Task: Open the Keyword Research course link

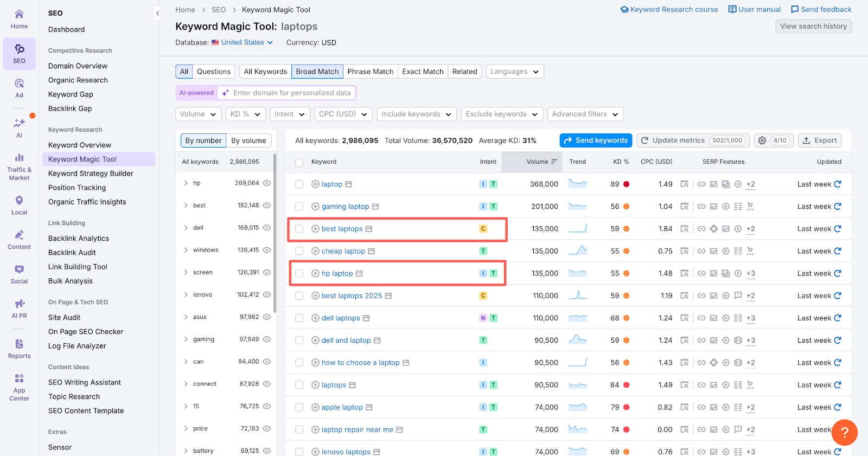Action: coord(669,9)
